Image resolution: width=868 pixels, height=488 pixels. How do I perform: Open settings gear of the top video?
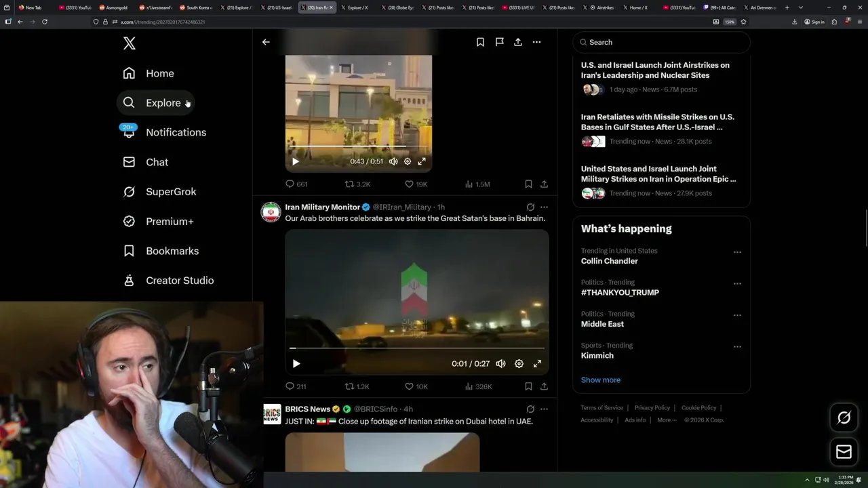pyautogui.click(x=408, y=161)
